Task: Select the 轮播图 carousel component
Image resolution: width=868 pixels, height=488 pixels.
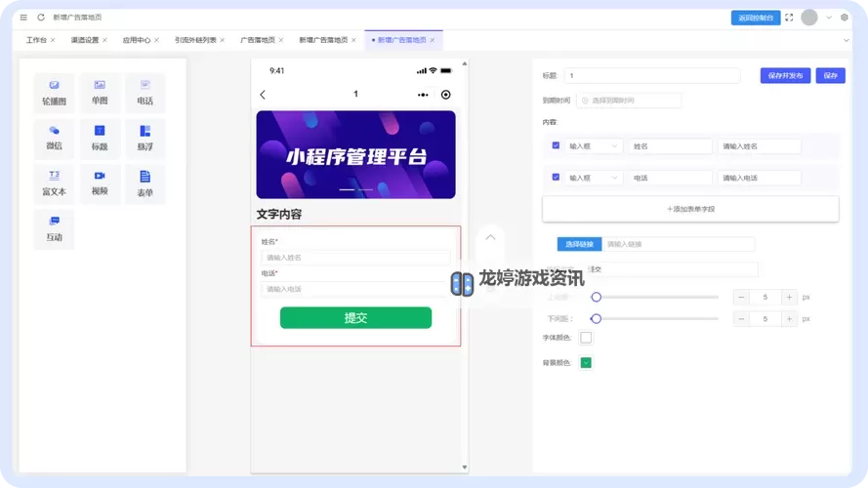Action: [54, 93]
